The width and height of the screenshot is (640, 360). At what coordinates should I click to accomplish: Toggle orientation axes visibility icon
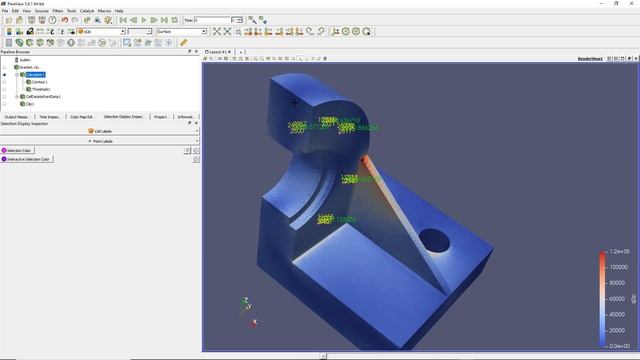pos(336,31)
